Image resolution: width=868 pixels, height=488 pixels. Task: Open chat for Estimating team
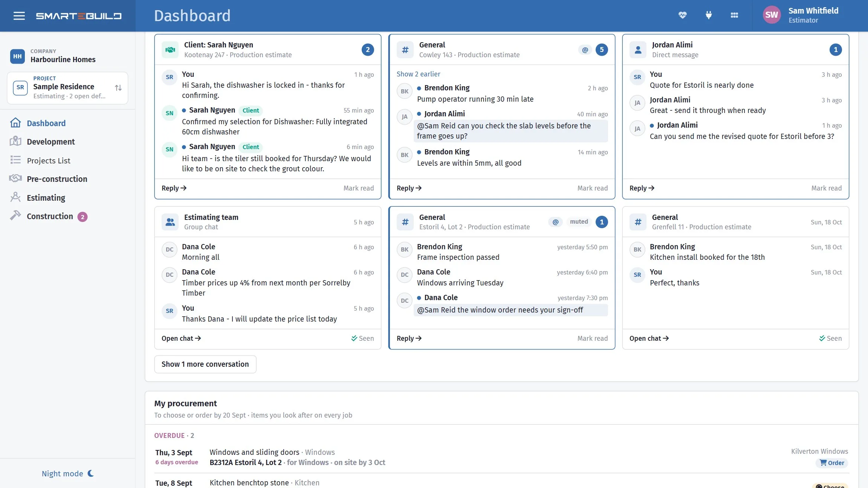181,339
